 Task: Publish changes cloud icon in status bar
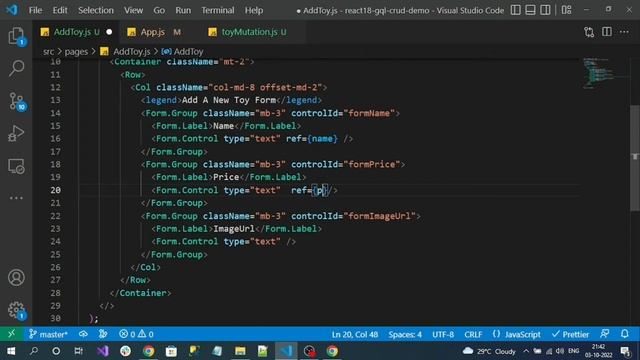click(83, 334)
